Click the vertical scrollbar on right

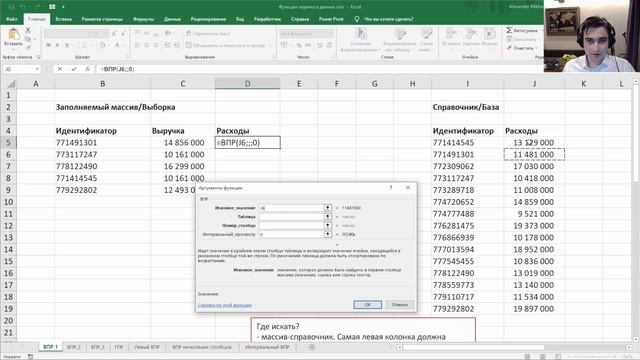(x=636, y=133)
